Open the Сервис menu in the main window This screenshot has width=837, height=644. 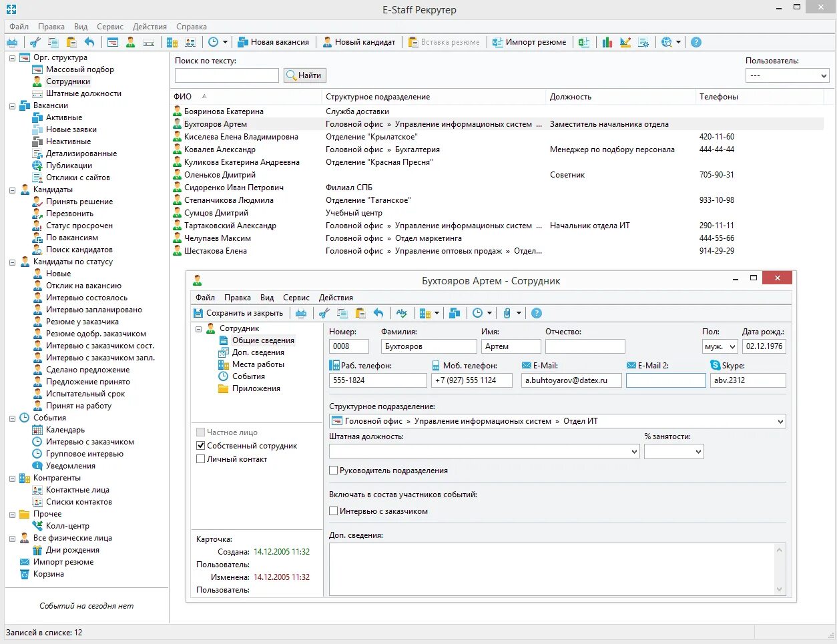[x=109, y=27]
